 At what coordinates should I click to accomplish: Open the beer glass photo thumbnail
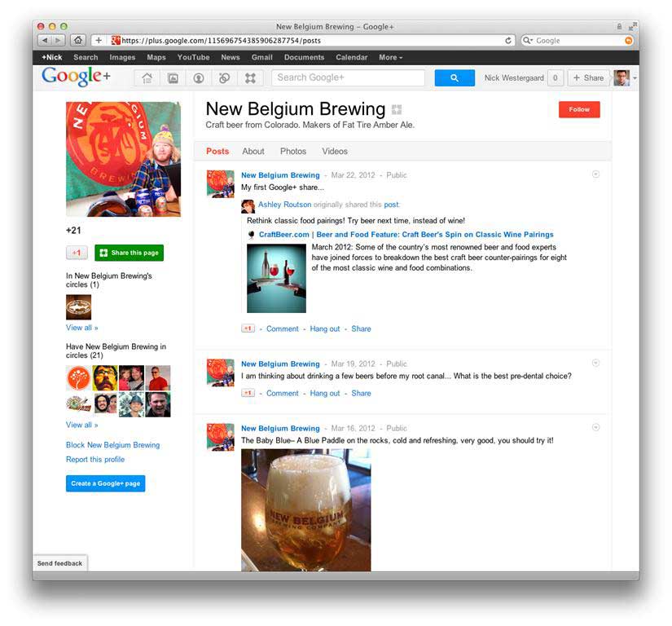click(x=305, y=509)
